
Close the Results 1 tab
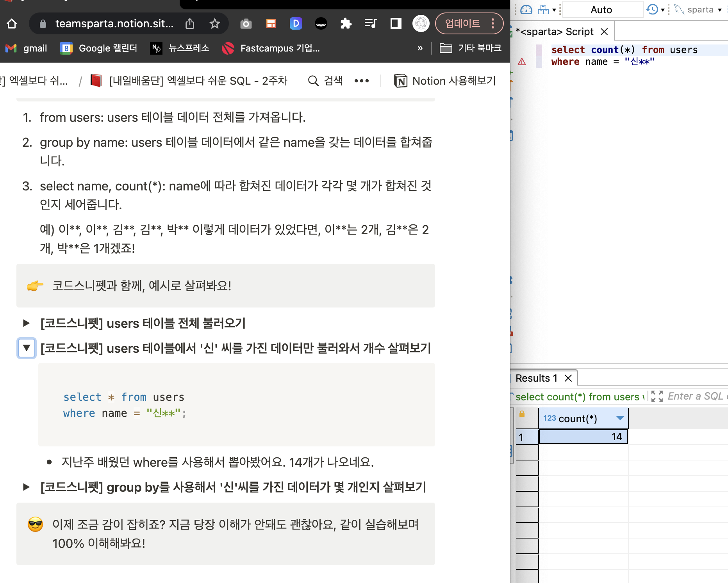(x=568, y=378)
